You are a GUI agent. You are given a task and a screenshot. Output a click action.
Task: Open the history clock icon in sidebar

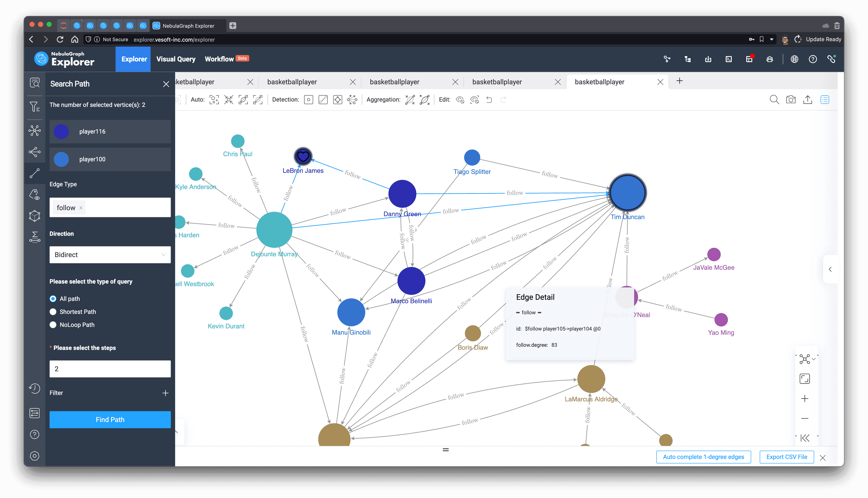[x=35, y=389]
